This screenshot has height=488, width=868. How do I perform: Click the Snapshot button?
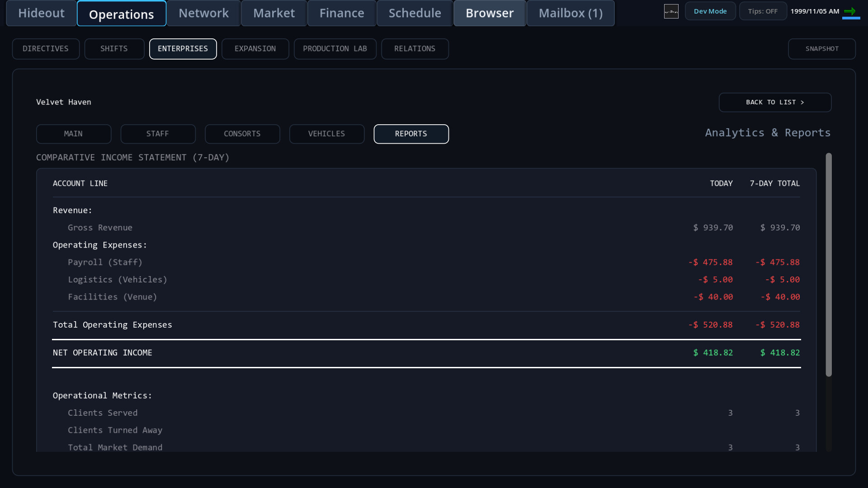click(821, 49)
